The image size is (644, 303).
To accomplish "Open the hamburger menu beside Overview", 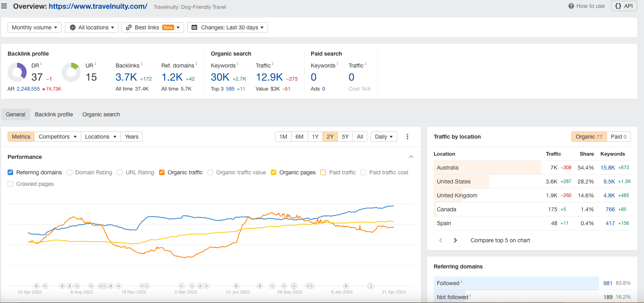I will 4,6.
